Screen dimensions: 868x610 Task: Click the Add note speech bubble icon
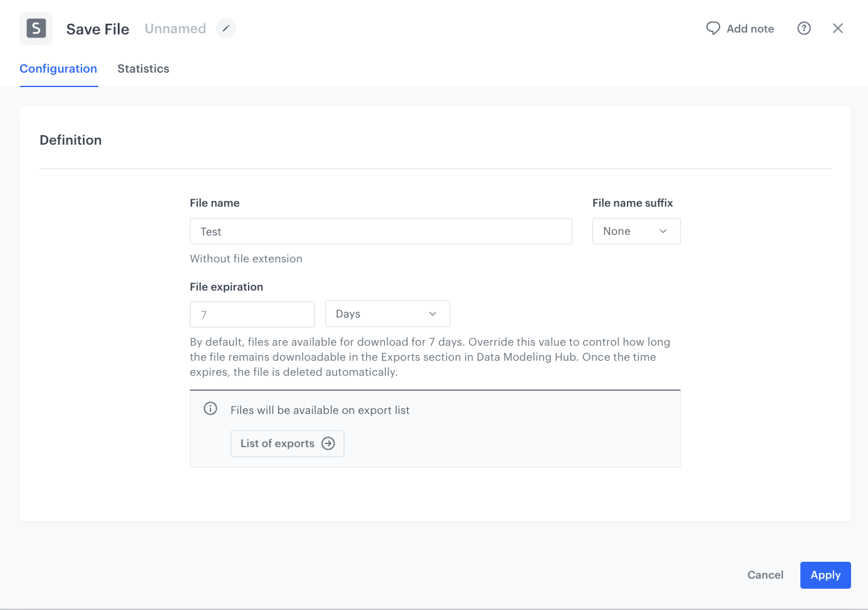click(x=713, y=28)
